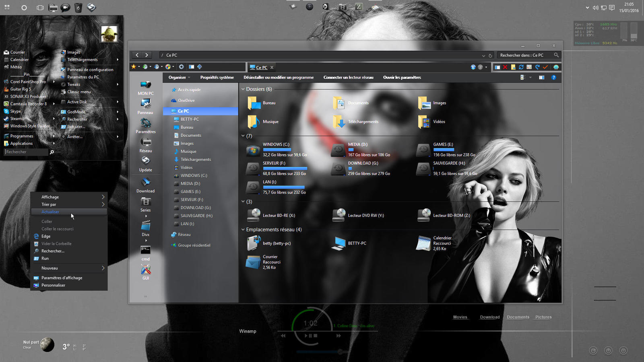Viewport: 644px width, 362px height.
Task: Toggle the preview pane icon
Action: point(542,77)
